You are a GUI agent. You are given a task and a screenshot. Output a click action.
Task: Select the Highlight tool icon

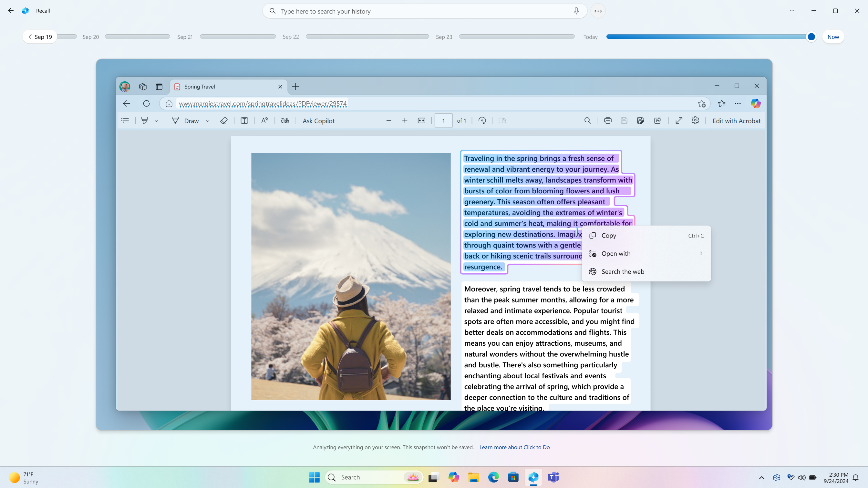[145, 120]
